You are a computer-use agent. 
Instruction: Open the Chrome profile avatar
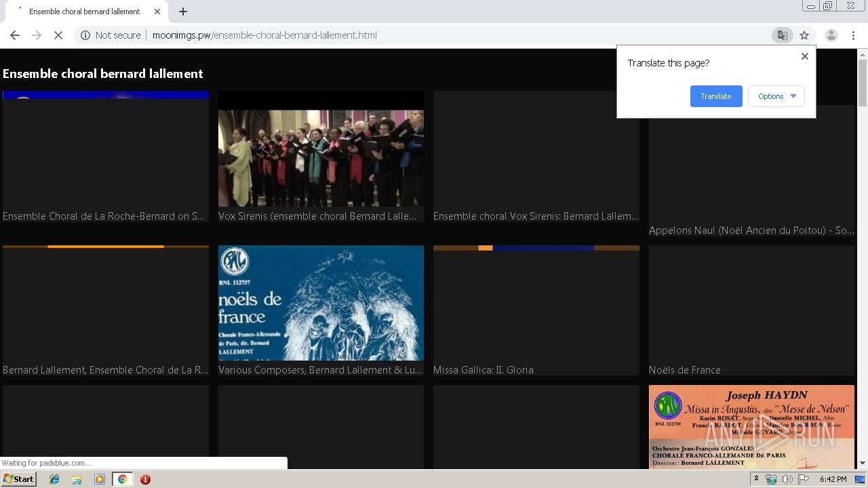point(831,35)
